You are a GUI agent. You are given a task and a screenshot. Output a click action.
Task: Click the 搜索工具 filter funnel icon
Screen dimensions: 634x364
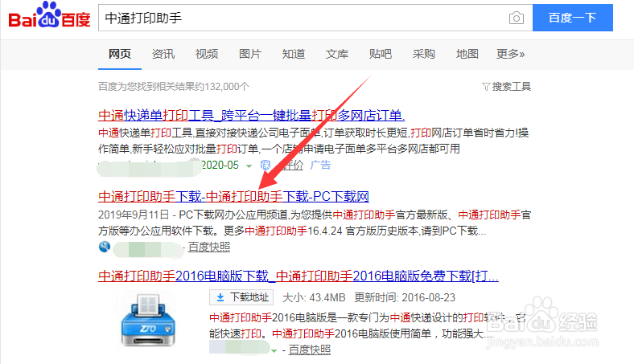click(486, 87)
